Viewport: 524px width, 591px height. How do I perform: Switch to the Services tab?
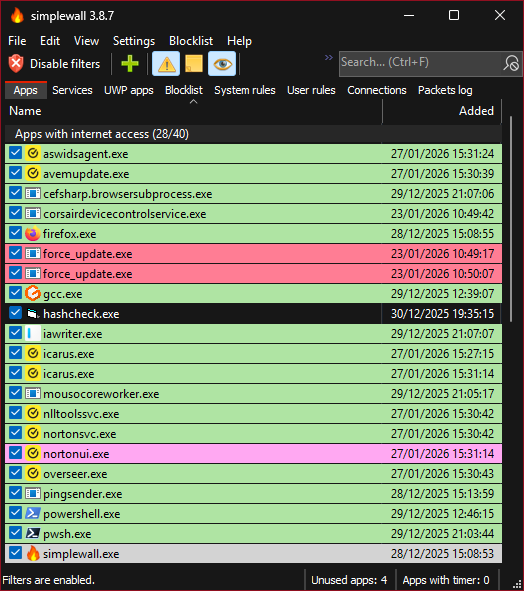[x=72, y=90]
